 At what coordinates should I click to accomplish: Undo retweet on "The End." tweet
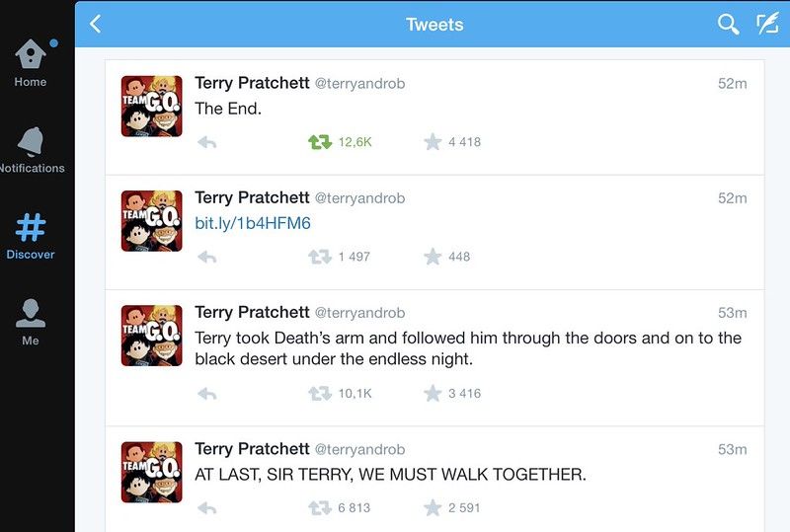[320, 142]
